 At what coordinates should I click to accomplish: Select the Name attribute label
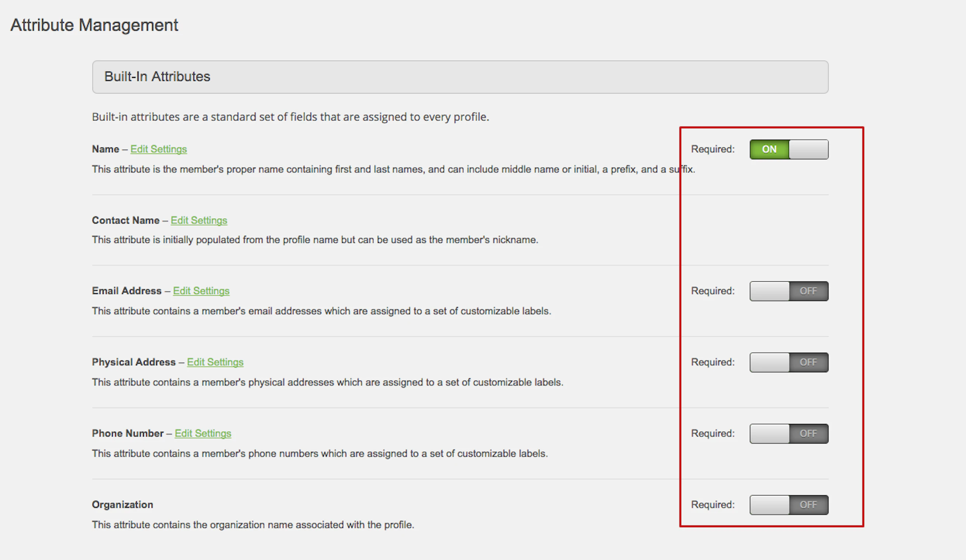point(106,149)
